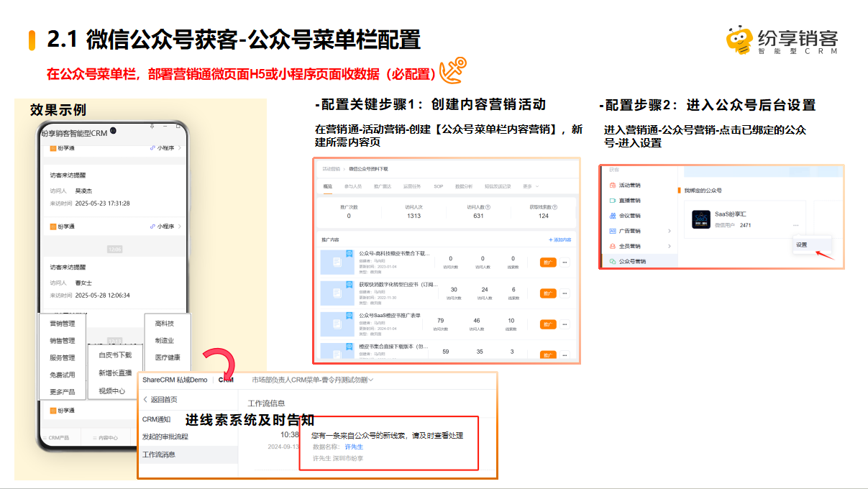Click the SaaS纷享汇 account avatar

coord(701,219)
